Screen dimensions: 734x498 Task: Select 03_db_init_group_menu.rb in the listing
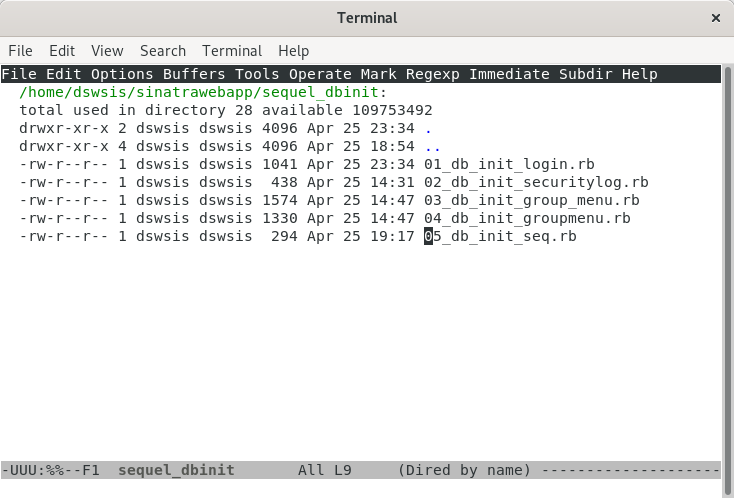532,200
